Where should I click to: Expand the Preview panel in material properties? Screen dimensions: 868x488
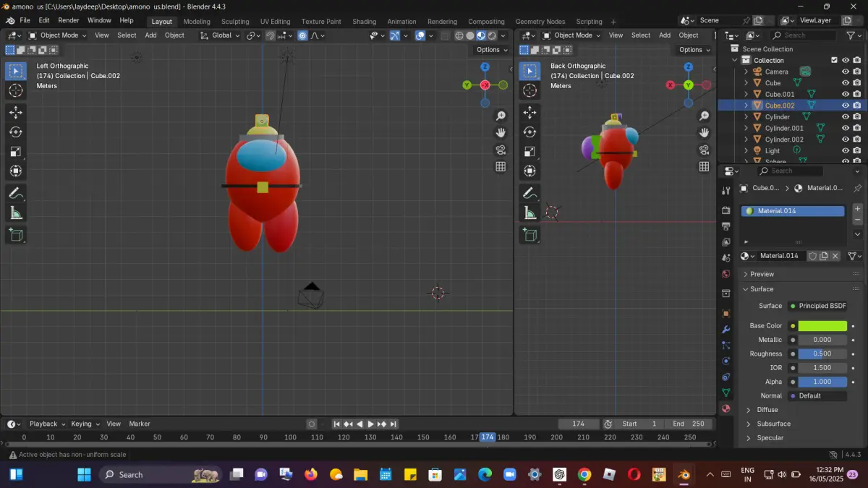coord(762,274)
